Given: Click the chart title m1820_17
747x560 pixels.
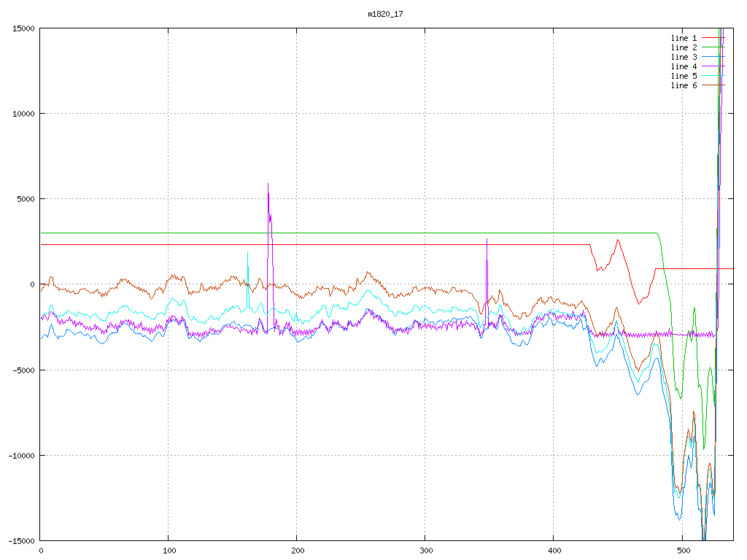Looking at the screenshot, I should (x=385, y=14).
